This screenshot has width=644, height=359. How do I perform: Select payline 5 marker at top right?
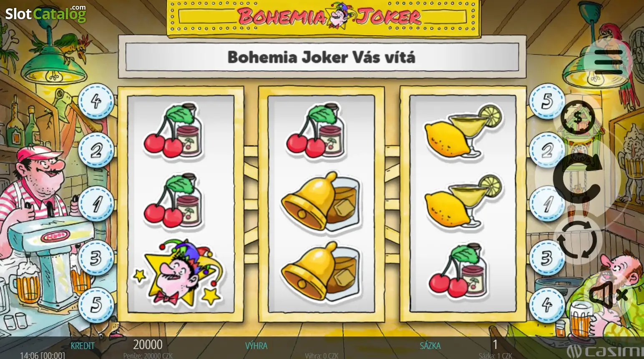pyautogui.click(x=547, y=101)
